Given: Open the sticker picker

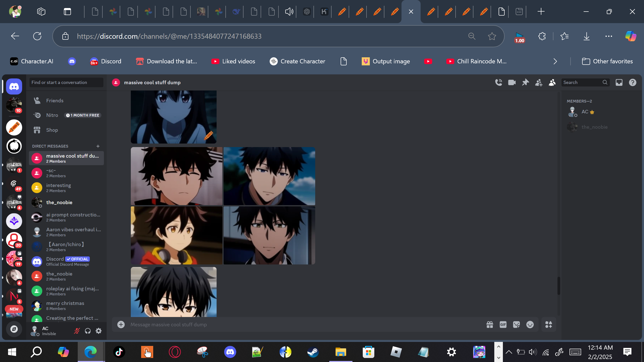Looking at the screenshot, I should pyautogui.click(x=516, y=325).
